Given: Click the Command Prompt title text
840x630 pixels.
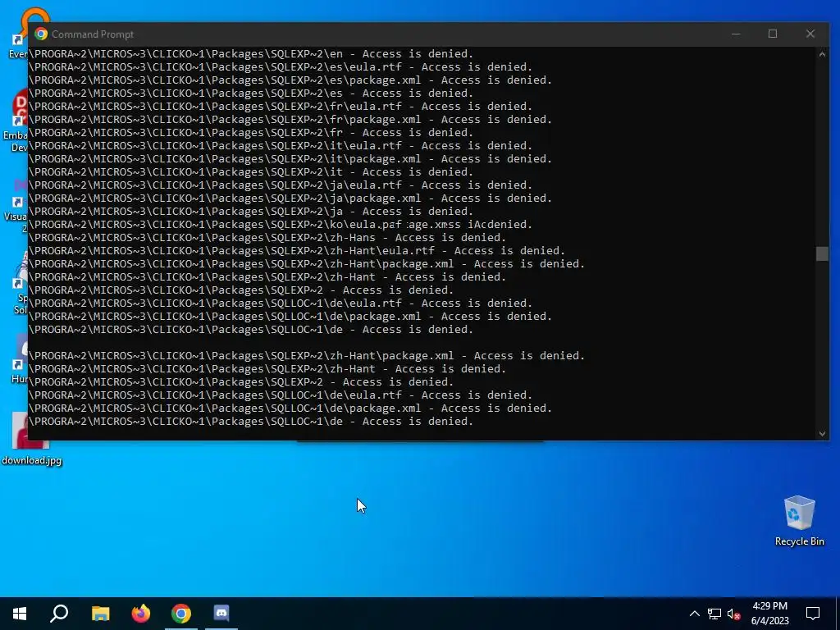Looking at the screenshot, I should pyautogui.click(x=93, y=34).
